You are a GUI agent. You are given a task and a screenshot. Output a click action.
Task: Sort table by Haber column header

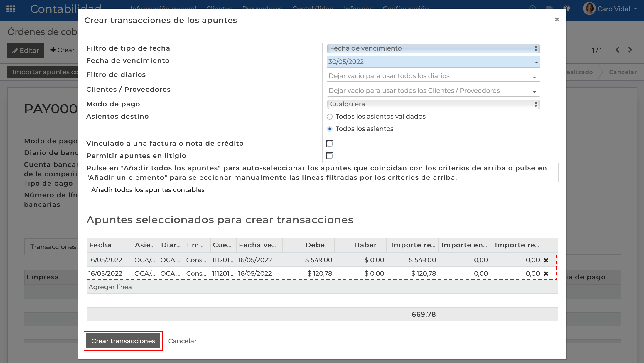(365, 245)
